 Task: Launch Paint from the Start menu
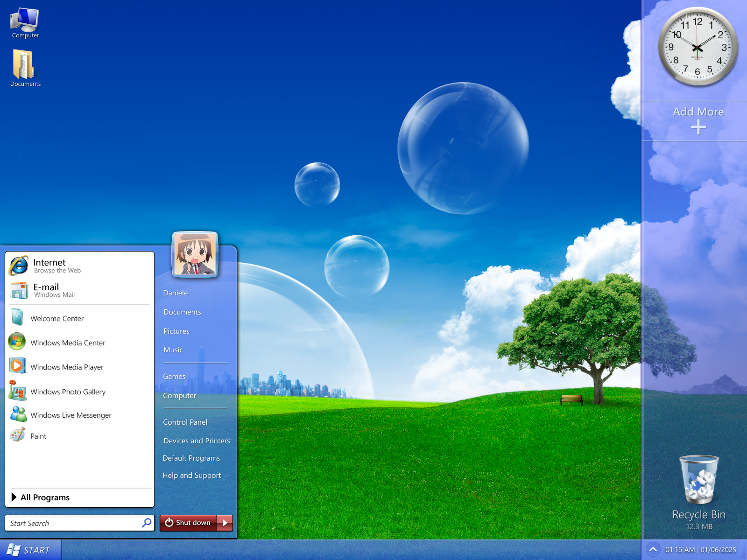37,436
